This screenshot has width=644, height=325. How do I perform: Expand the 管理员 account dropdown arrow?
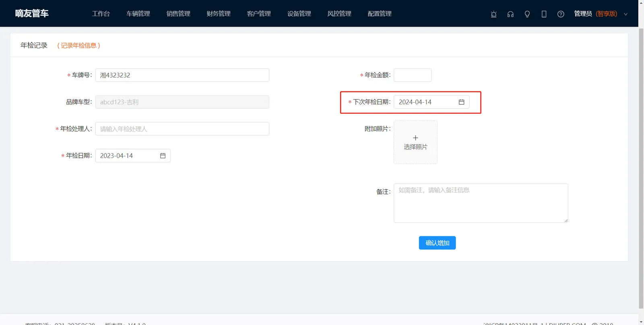click(x=625, y=14)
